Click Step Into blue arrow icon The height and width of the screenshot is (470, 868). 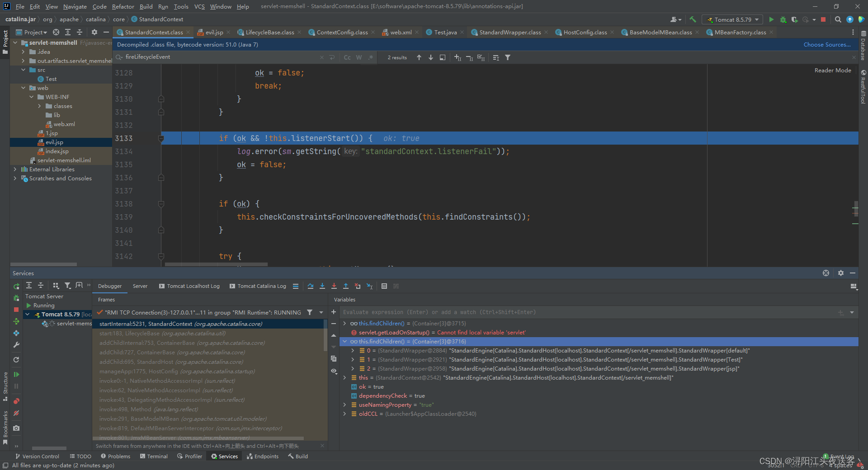[x=322, y=286]
